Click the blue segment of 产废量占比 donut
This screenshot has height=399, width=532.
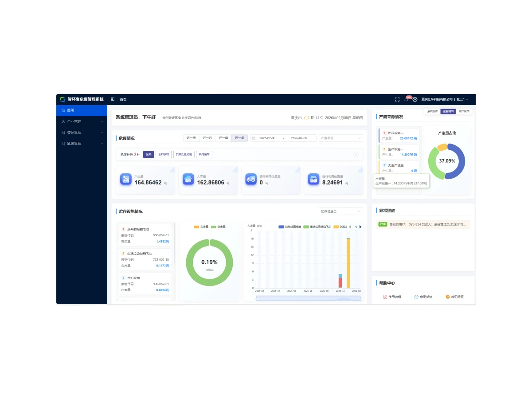pyautogui.click(x=459, y=161)
